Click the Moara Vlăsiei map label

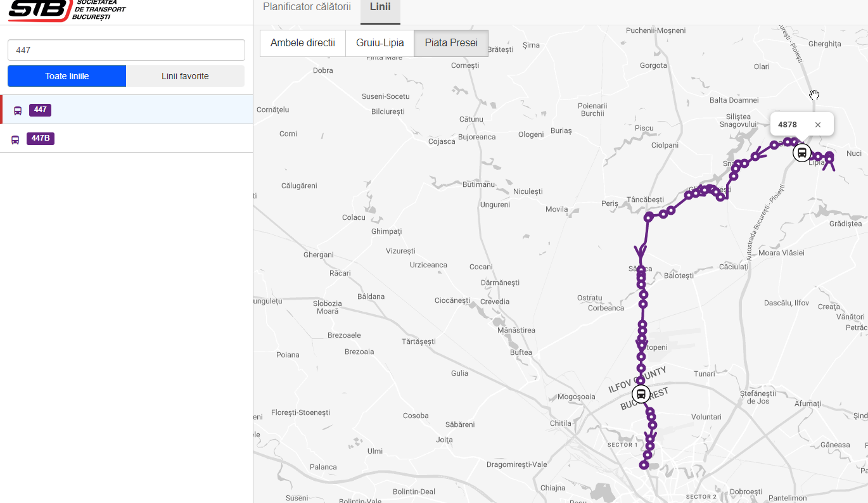[x=781, y=253]
